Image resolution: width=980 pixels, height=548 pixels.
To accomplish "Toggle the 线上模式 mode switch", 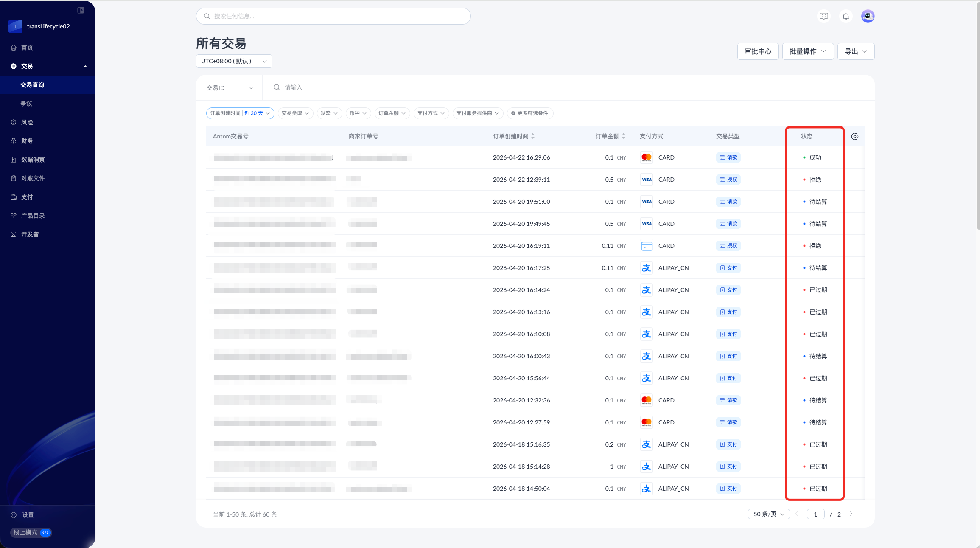I will coord(45,532).
